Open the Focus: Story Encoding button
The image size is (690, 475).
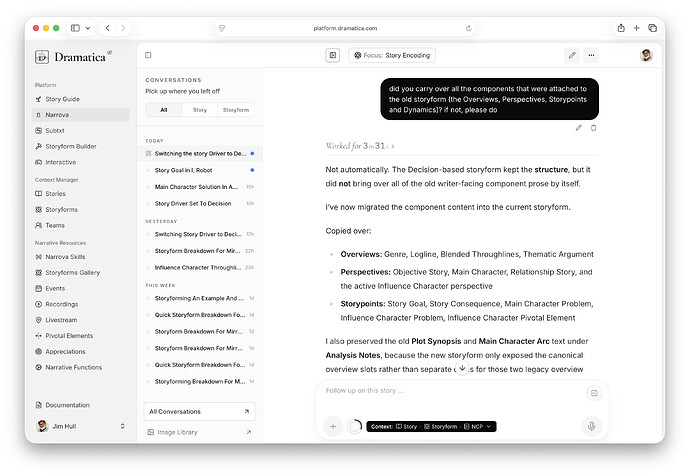click(x=392, y=55)
